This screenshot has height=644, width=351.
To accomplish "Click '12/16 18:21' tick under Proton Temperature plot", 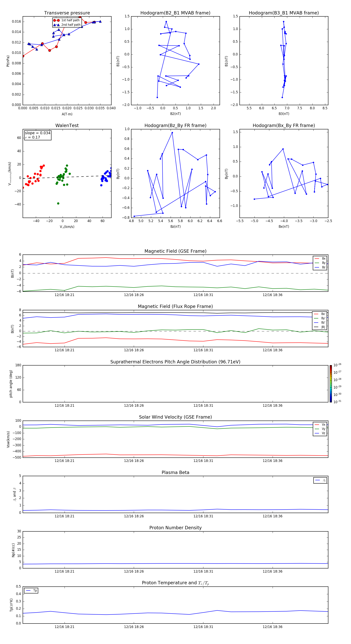I will pos(65,627).
